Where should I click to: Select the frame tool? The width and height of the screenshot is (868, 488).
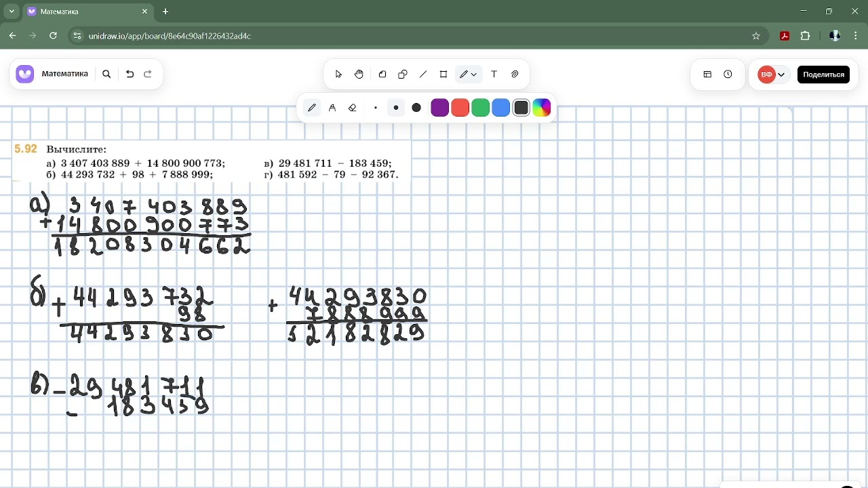click(443, 75)
